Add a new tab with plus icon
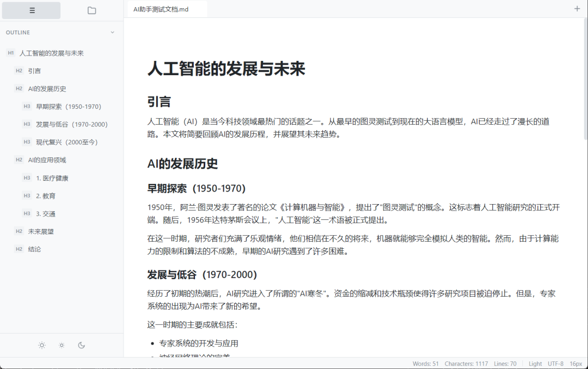This screenshot has height=369, width=588. (x=577, y=9)
